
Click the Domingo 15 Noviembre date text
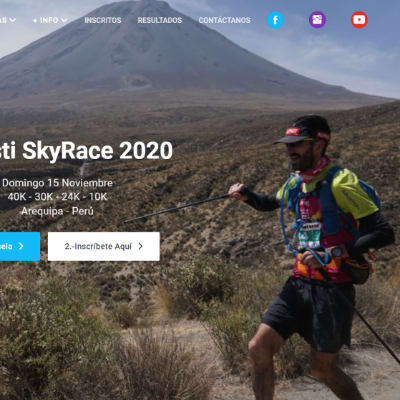click(x=57, y=183)
